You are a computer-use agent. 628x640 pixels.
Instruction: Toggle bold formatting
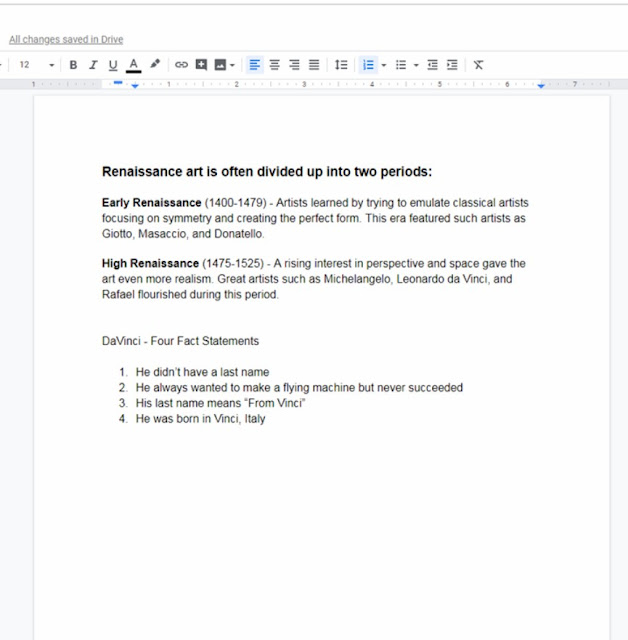[73, 65]
